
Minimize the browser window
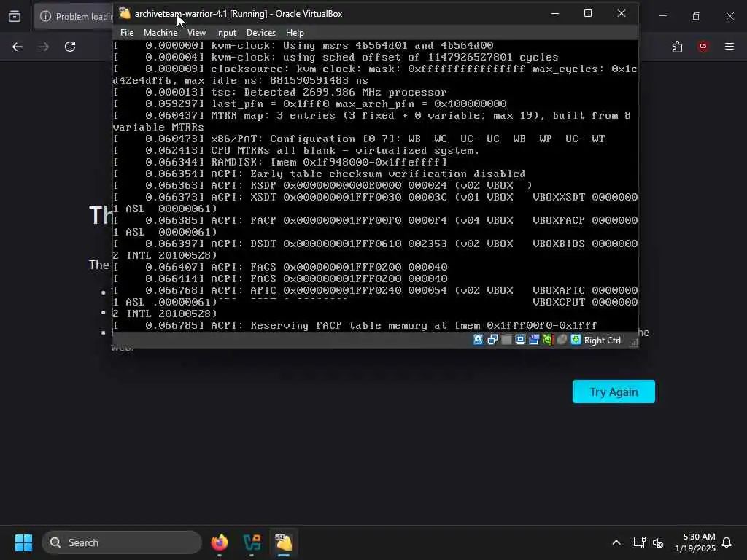click(663, 16)
